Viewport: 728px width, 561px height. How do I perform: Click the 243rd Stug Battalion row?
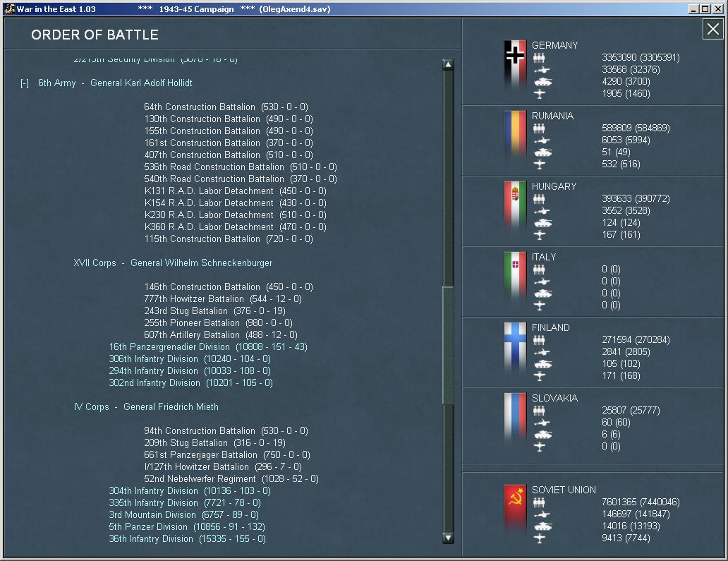pyautogui.click(x=214, y=311)
